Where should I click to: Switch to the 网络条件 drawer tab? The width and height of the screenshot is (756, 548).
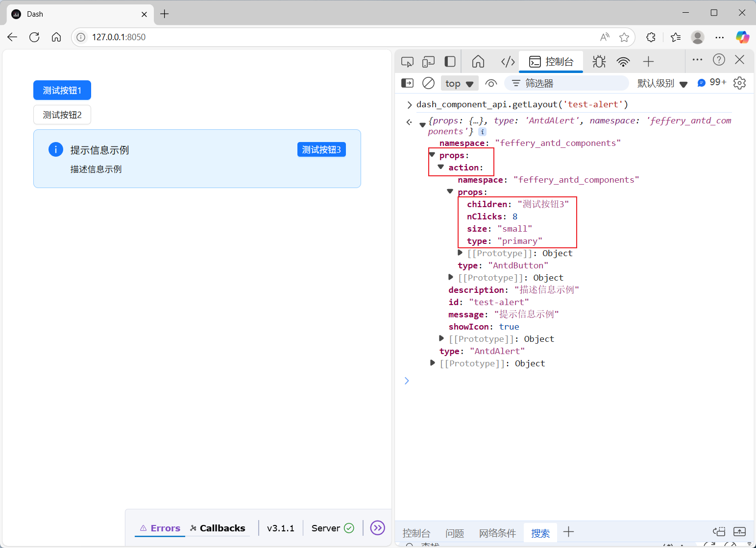click(497, 533)
